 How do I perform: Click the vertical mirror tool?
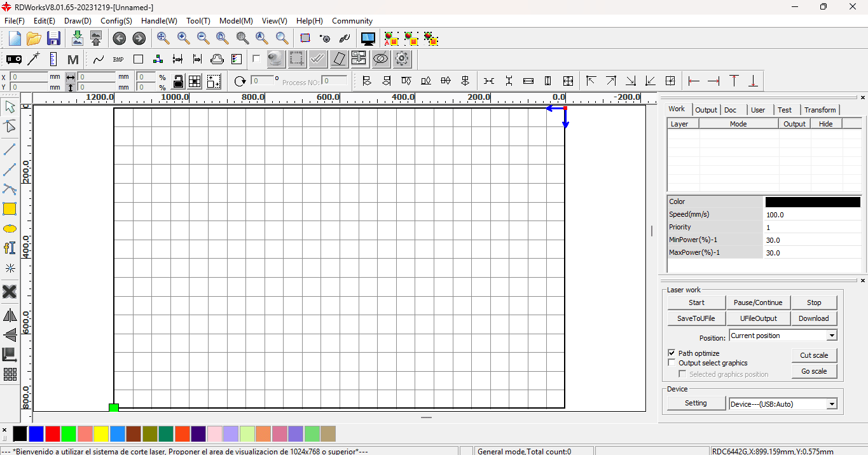click(10, 335)
